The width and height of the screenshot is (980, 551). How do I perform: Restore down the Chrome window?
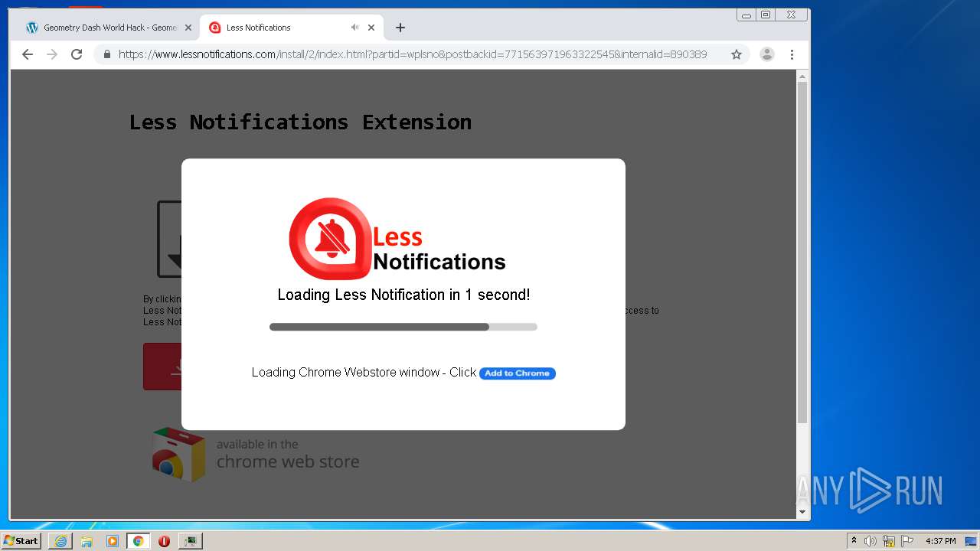[x=766, y=15]
